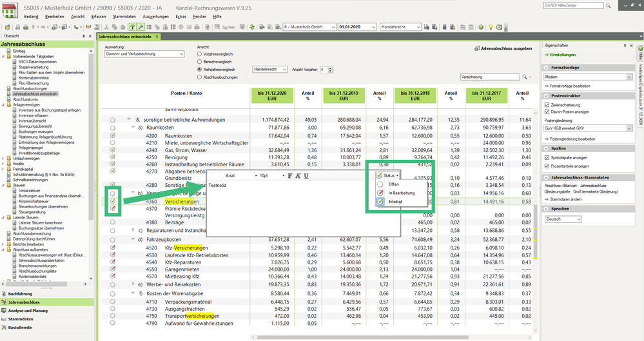Click the Einstellungen link
Screen dimensions: 644x341
click(560, 55)
